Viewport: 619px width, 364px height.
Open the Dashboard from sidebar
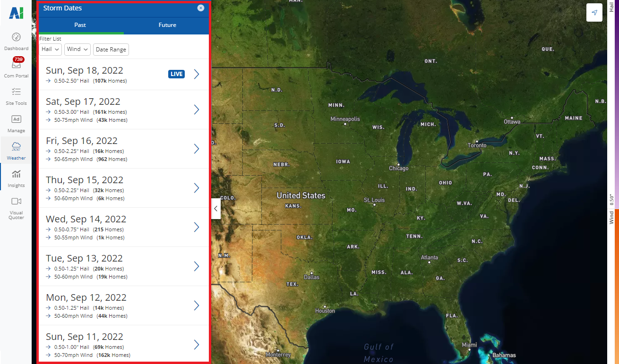pos(16,41)
